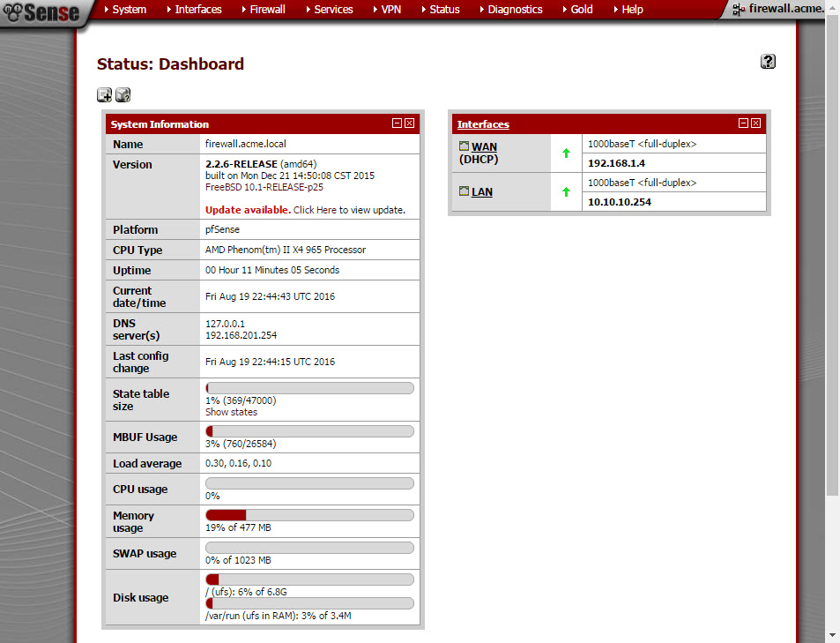Open the WAN interface link

point(484,147)
